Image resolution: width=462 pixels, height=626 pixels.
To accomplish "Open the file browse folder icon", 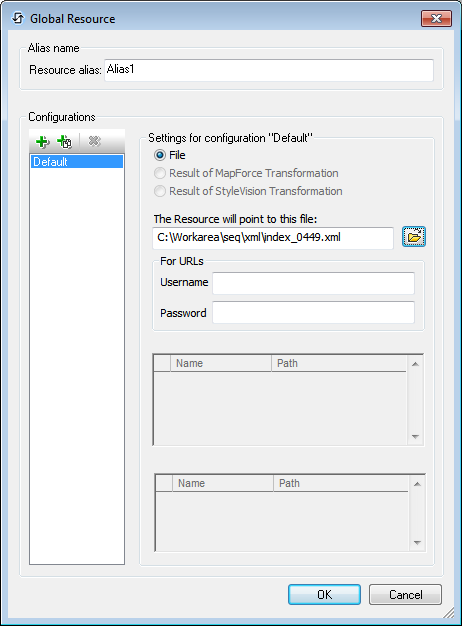I will 414,237.
